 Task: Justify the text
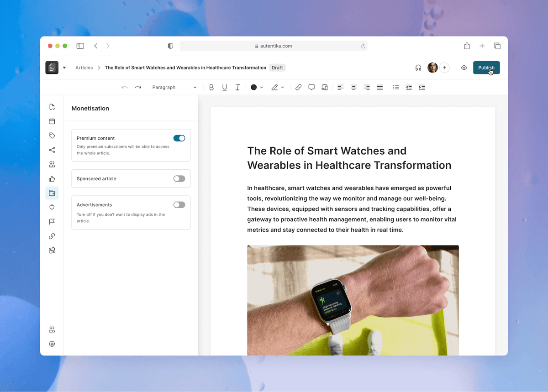pyautogui.click(x=380, y=87)
